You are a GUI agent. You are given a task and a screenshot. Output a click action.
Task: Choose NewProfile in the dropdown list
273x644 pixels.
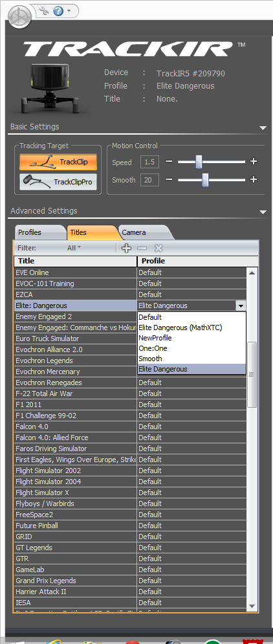pos(191,338)
